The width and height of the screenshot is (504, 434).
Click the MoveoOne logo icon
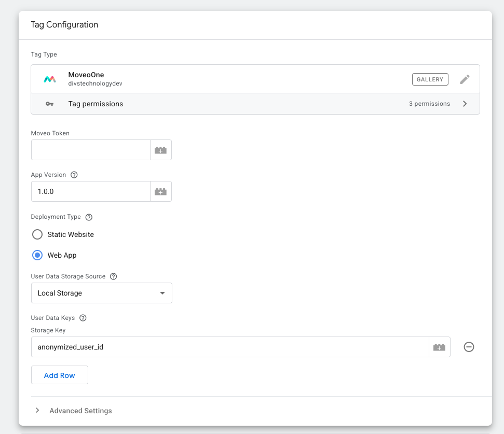50,79
